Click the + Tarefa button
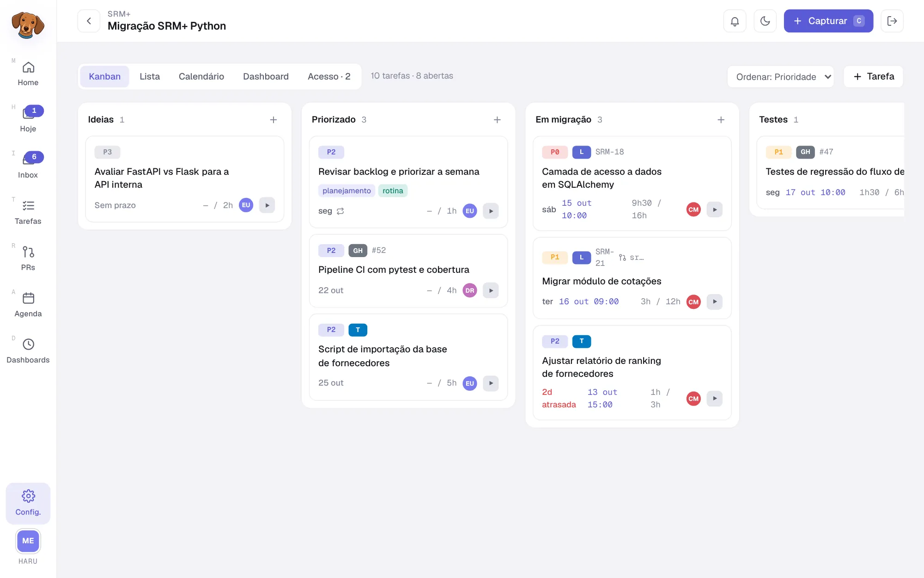Image resolution: width=924 pixels, height=578 pixels. coord(873,76)
